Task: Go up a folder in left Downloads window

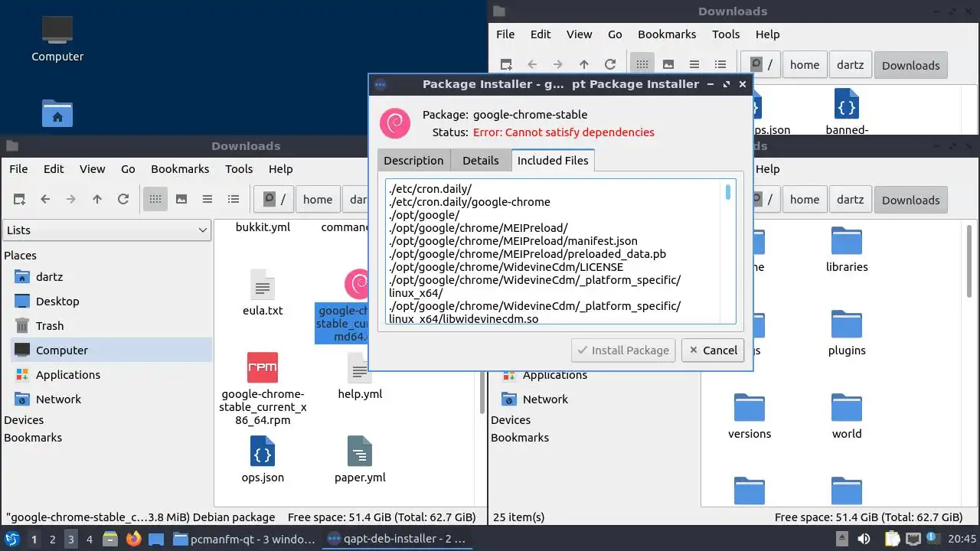Action: pyautogui.click(x=97, y=199)
